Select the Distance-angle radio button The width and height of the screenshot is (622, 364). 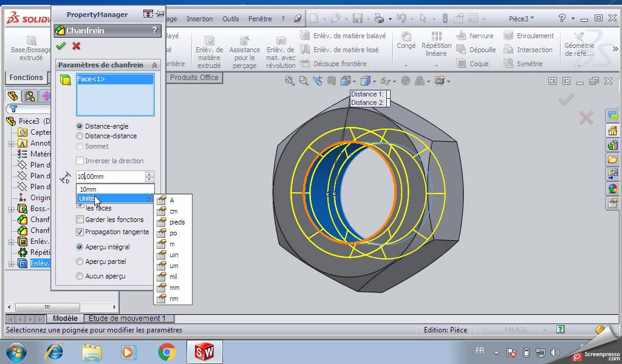(80, 126)
